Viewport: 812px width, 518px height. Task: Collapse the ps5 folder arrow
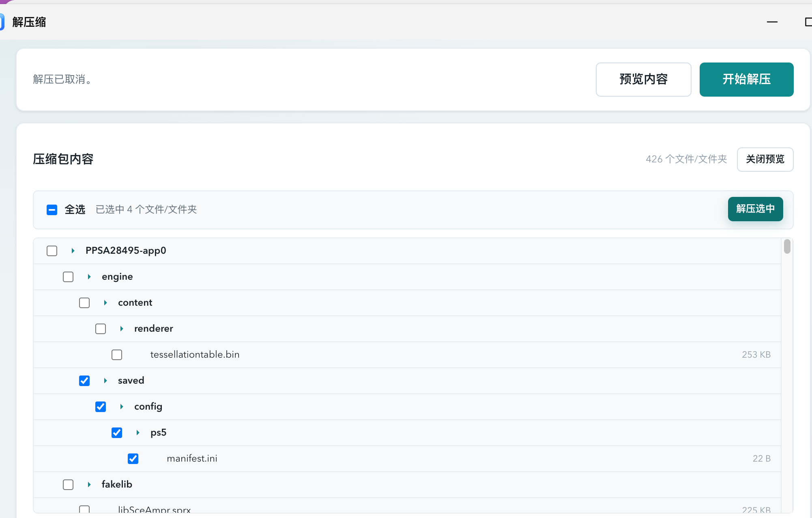click(138, 433)
